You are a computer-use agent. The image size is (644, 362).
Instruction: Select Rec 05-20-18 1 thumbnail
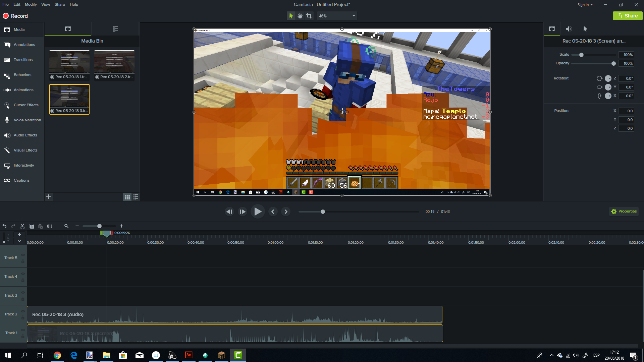[69, 65]
